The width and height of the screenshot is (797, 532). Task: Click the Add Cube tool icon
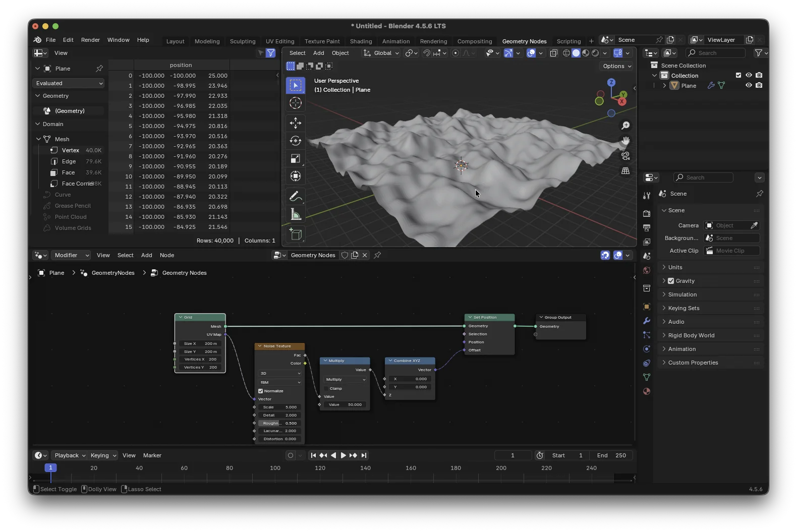[x=296, y=234]
